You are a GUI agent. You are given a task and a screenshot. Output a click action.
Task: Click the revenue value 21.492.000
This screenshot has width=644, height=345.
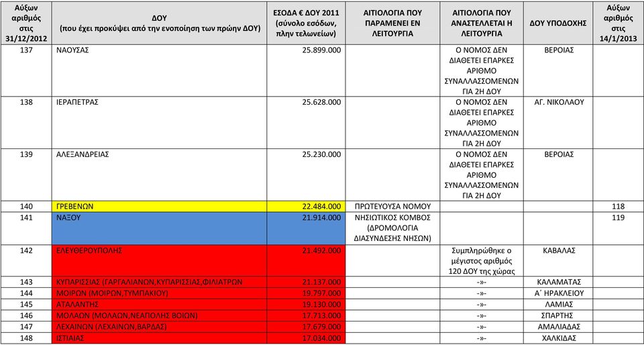click(321, 250)
